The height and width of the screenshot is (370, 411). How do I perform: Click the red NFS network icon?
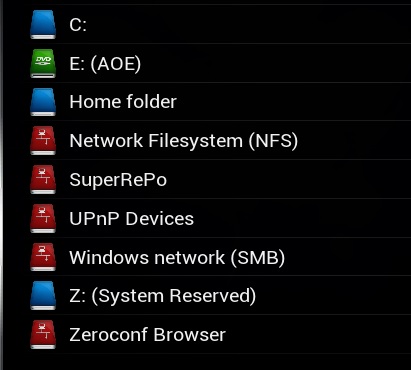click(x=43, y=140)
